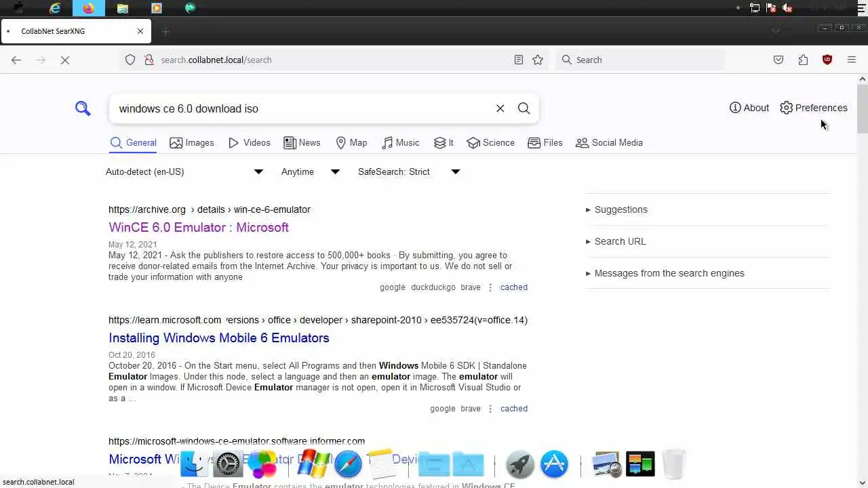Viewport: 868px width, 488px height.
Task: Open the Notes icon in the dock
Action: [382, 464]
